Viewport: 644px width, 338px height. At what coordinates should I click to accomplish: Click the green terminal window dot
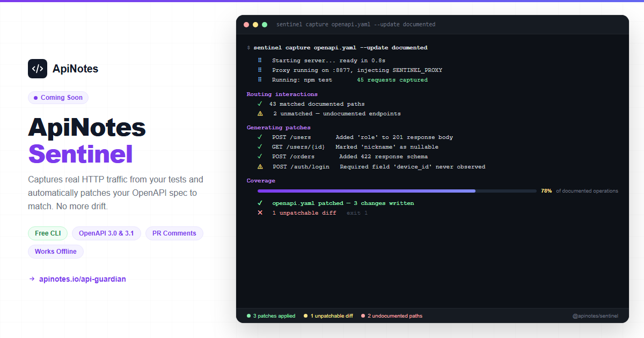click(265, 25)
